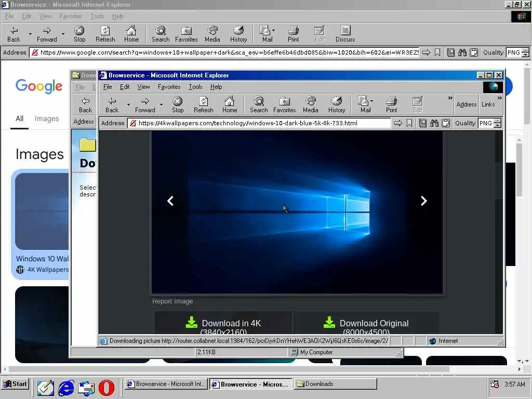Click Report Image link
This screenshot has width=532, height=399.
(x=172, y=301)
